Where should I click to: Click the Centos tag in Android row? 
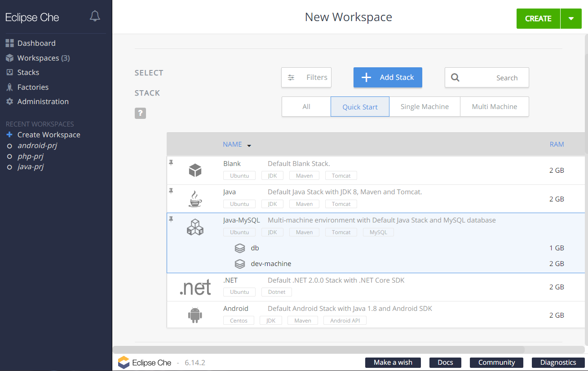click(239, 320)
